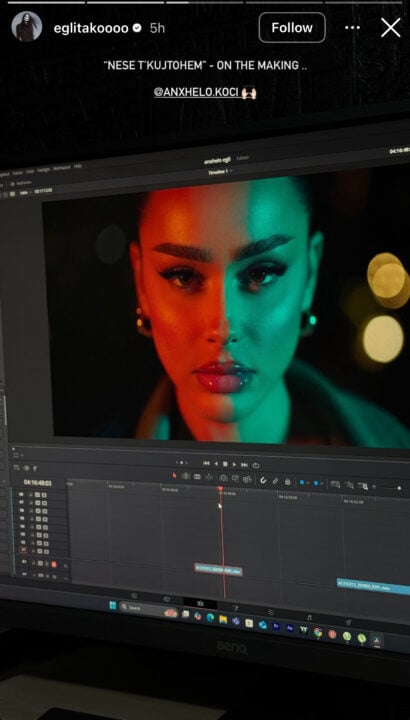
Task: Open the three-dots story options menu
Action: pyautogui.click(x=352, y=28)
